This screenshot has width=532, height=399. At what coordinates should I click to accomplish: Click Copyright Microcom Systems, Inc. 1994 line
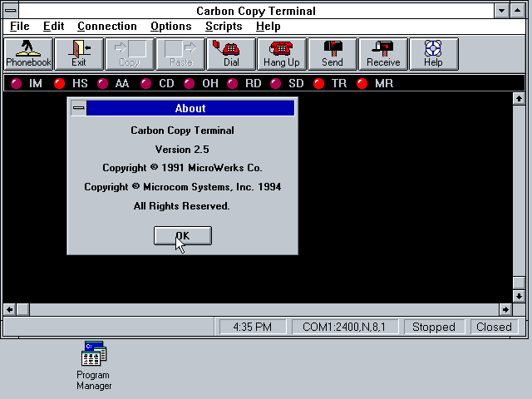click(x=183, y=187)
